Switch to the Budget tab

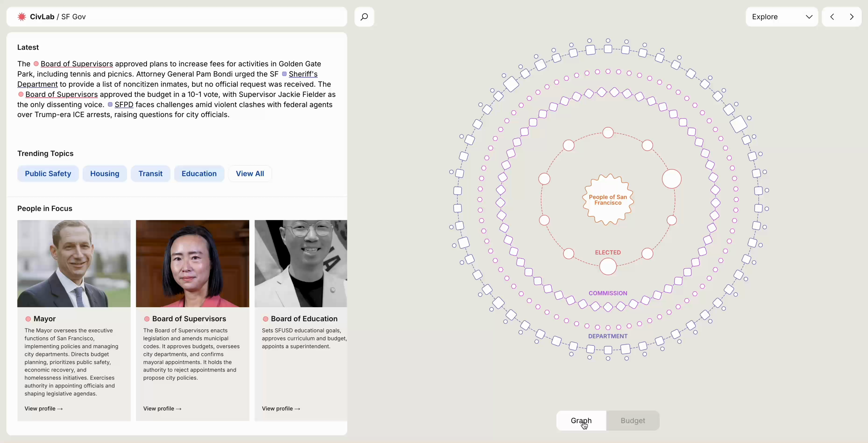click(x=633, y=420)
